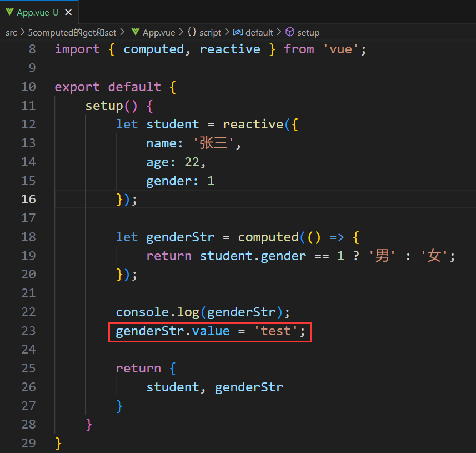Click the 'vue' string literal

pos(340,49)
